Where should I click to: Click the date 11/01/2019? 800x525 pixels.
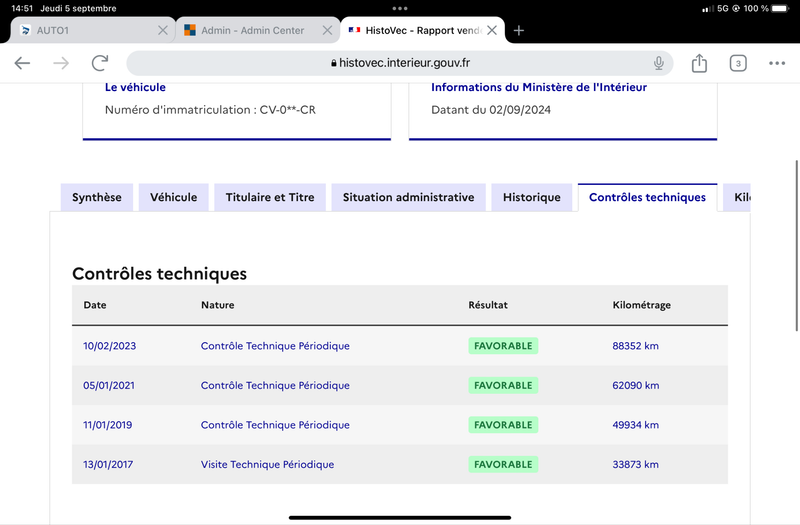(x=108, y=425)
